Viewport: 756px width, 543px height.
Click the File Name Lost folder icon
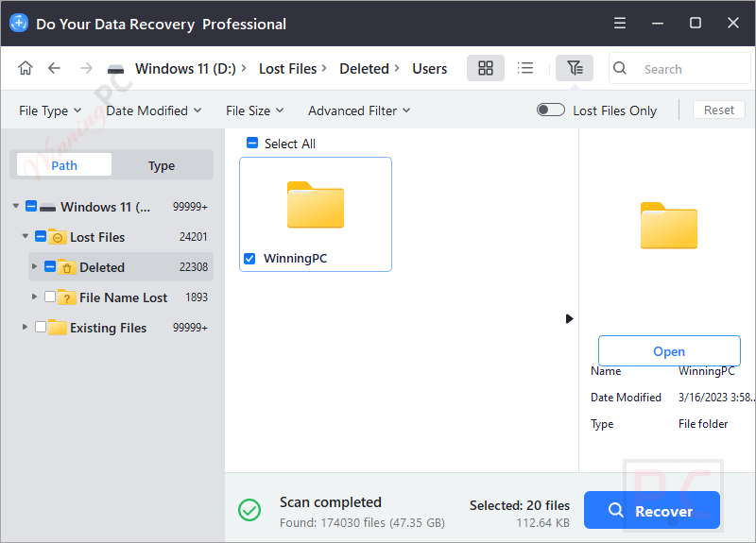click(x=66, y=297)
